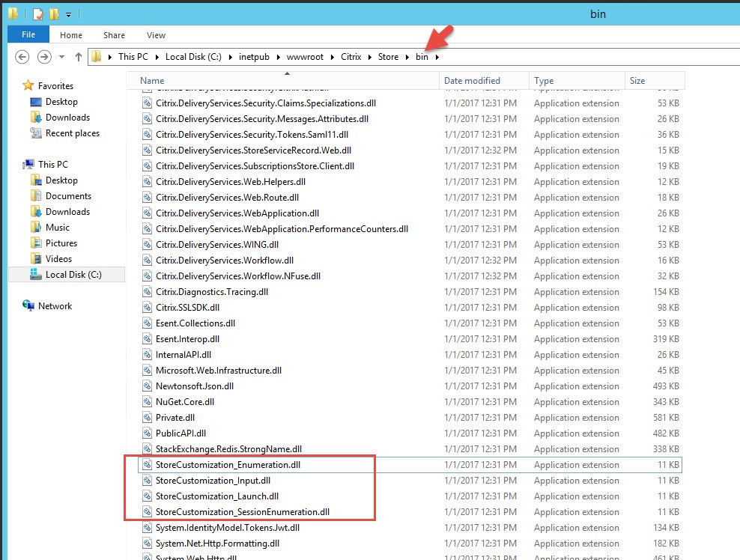Expand the Customize Quick Access Toolbar dropdown
This screenshot has width=740, height=560.
point(68,14)
